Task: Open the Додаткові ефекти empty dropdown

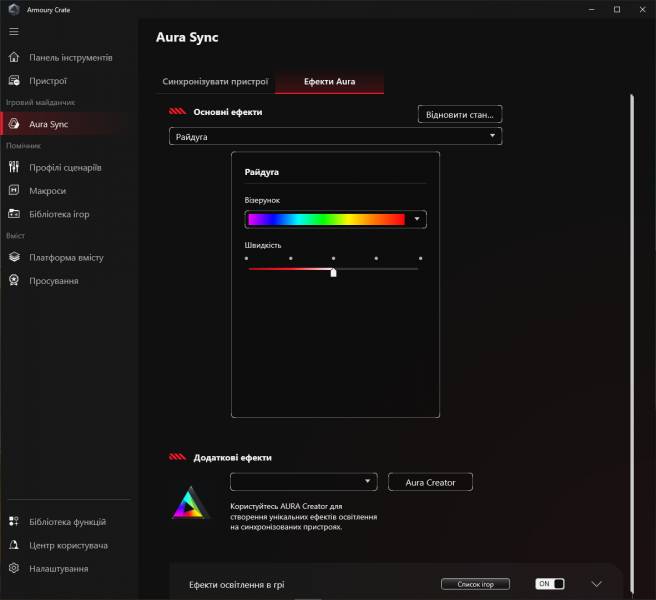Action: tap(303, 482)
